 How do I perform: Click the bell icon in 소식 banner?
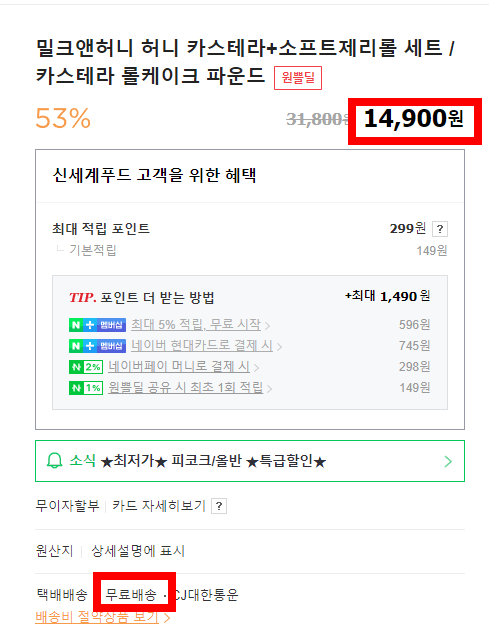point(54,461)
